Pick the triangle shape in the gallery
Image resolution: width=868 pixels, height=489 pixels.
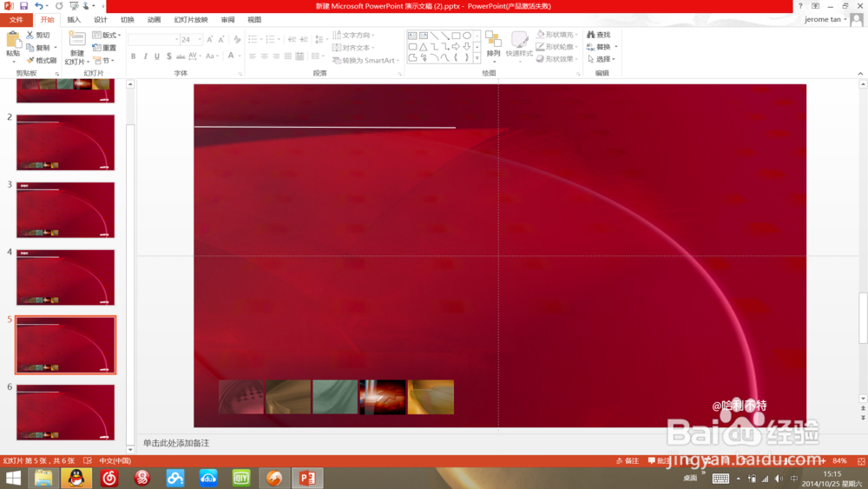(423, 47)
